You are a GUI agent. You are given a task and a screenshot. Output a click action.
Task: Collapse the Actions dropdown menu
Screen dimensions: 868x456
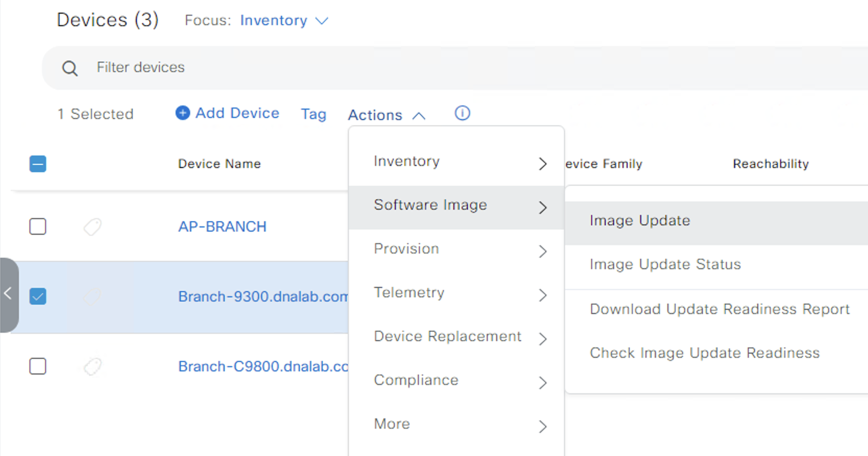[x=387, y=115]
